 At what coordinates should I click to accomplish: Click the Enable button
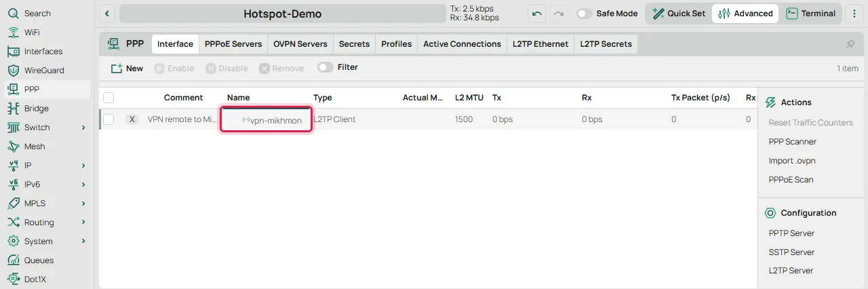(x=174, y=69)
